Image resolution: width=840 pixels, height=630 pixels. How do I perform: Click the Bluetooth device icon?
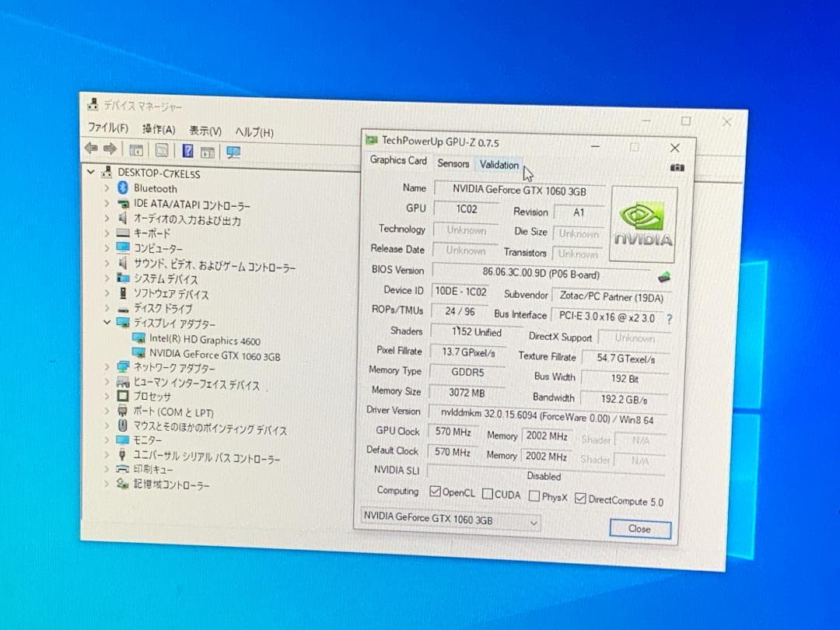pyautogui.click(x=123, y=188)
